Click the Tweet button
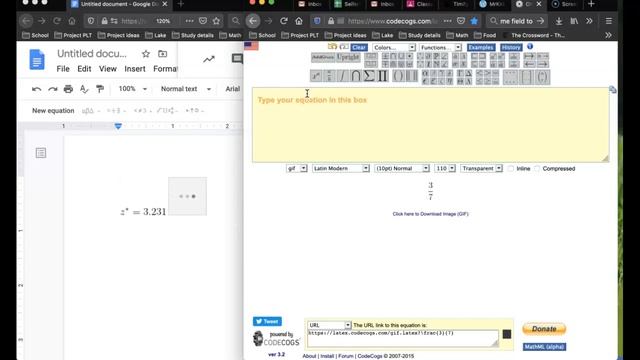Screen dimensions: 640x360 (267, 322)
